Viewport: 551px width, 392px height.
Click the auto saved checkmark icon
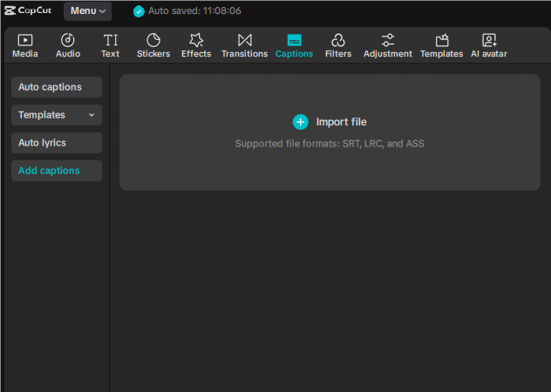click(x=139, y=11)
